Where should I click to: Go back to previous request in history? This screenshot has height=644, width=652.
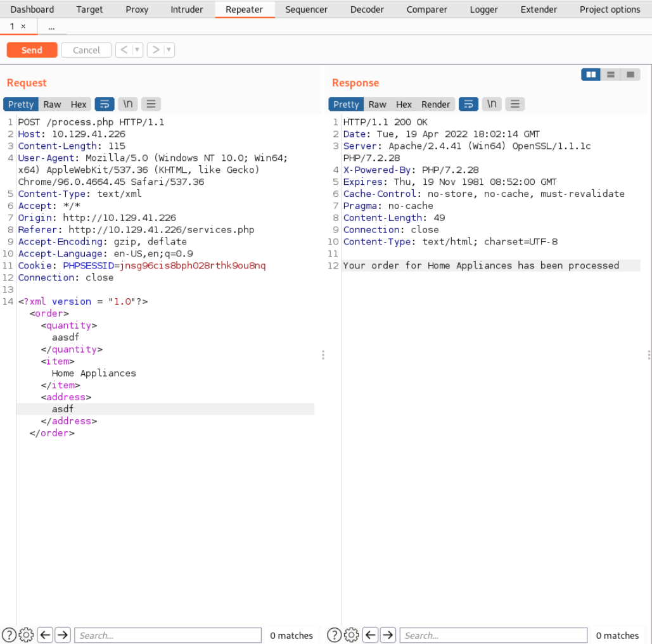click(x=124, y=50)
